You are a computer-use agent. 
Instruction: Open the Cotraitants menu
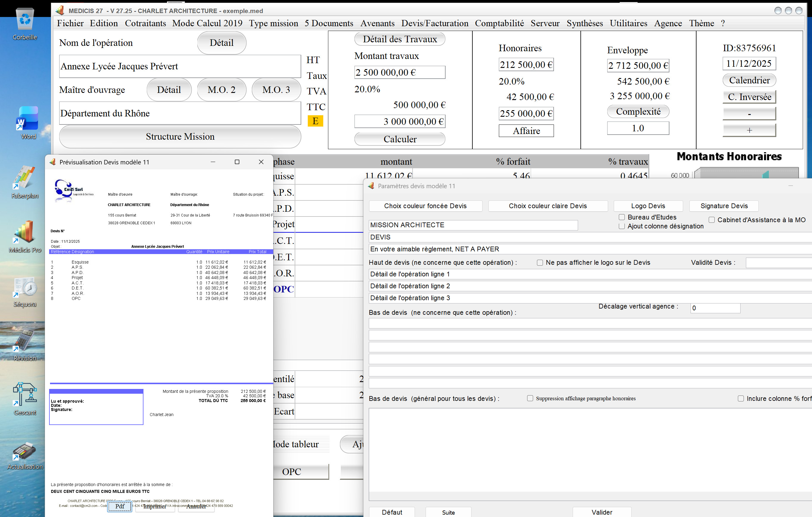point(145,23)
